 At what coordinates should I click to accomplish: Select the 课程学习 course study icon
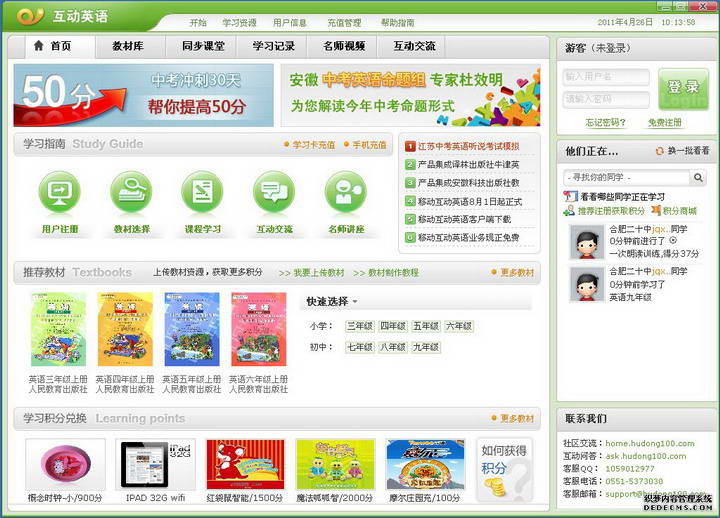(x=202, y=192)
